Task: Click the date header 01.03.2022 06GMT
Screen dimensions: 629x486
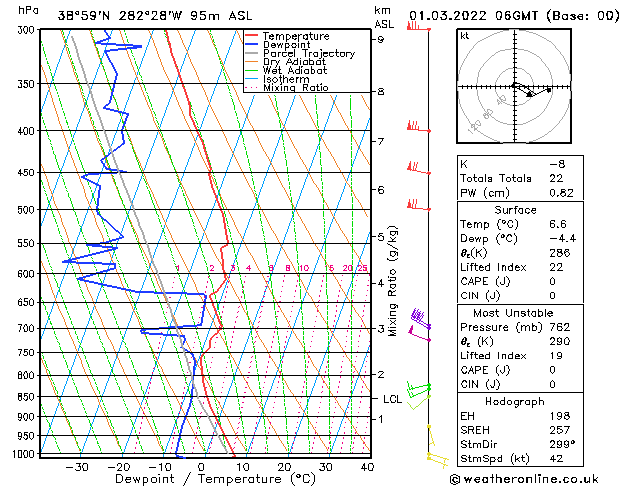Action: click(x=473, y=16)
